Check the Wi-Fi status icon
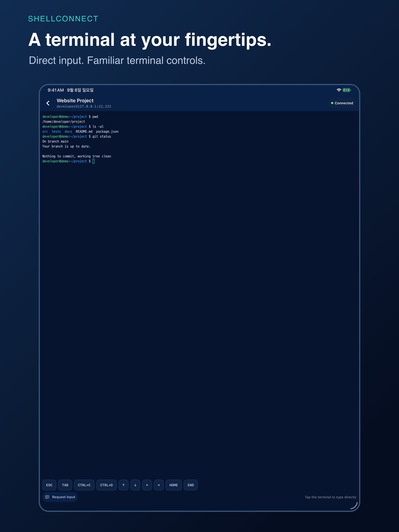This screenshot has width=399, height=532. point(339,90)
